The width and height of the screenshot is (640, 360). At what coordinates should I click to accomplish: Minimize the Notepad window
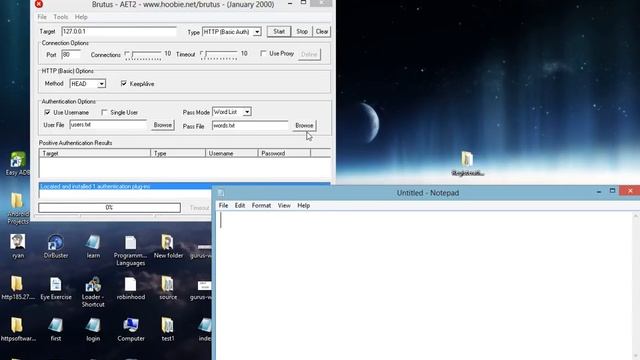pyautogui.click(x=599, y=191)
